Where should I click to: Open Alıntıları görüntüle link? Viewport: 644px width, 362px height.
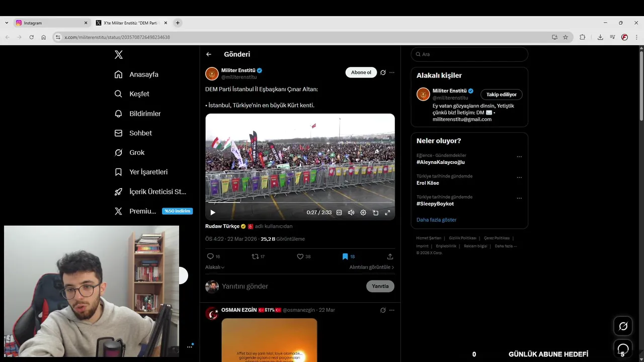pos(372,267)
